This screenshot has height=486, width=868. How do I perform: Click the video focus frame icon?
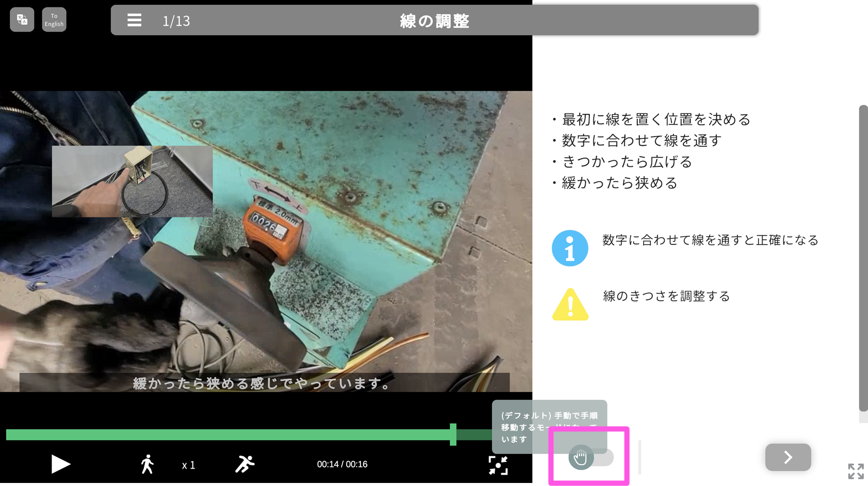498,465
